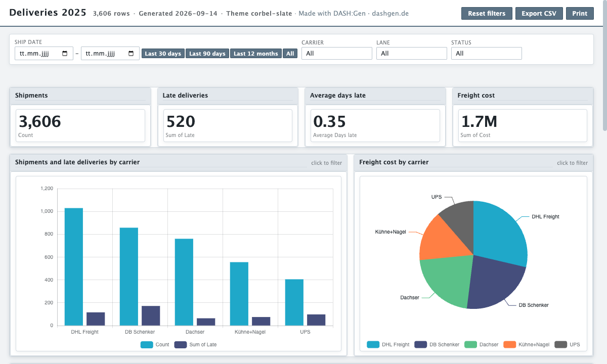Apply the Last 12 months preset
This screenshot has width=607, height=364.
pyautogui.click(x=256, y=54)
